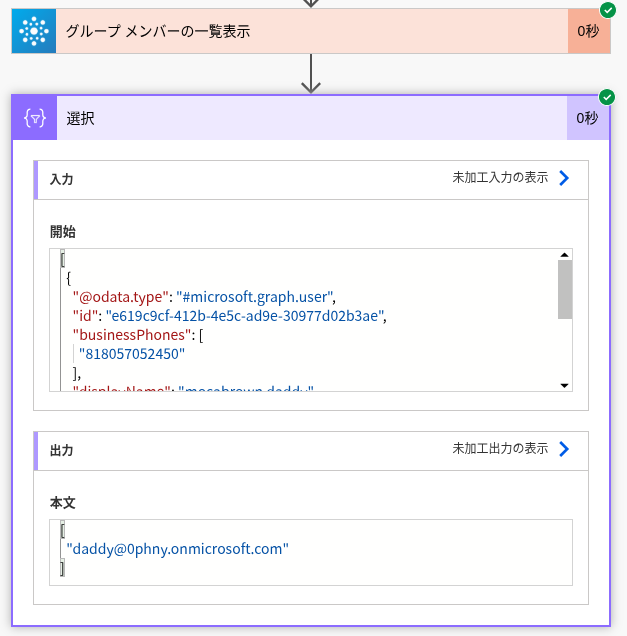Click the "@odata.type" key text
The width and height of the screenshot is (627, 636).
coord(120,297)
